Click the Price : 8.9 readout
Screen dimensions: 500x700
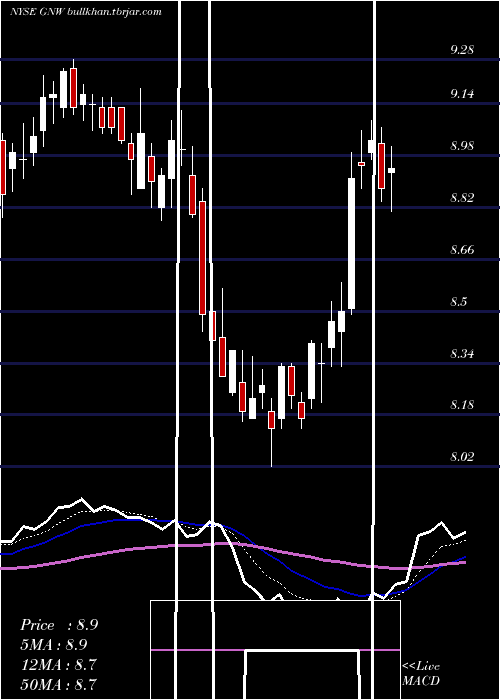click(x=59, y=625)
